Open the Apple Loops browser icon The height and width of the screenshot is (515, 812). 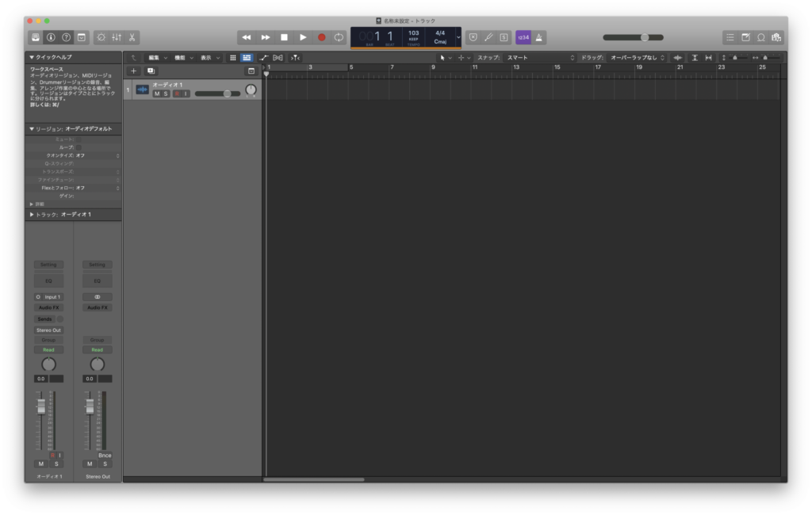click(x=761, y=37)
